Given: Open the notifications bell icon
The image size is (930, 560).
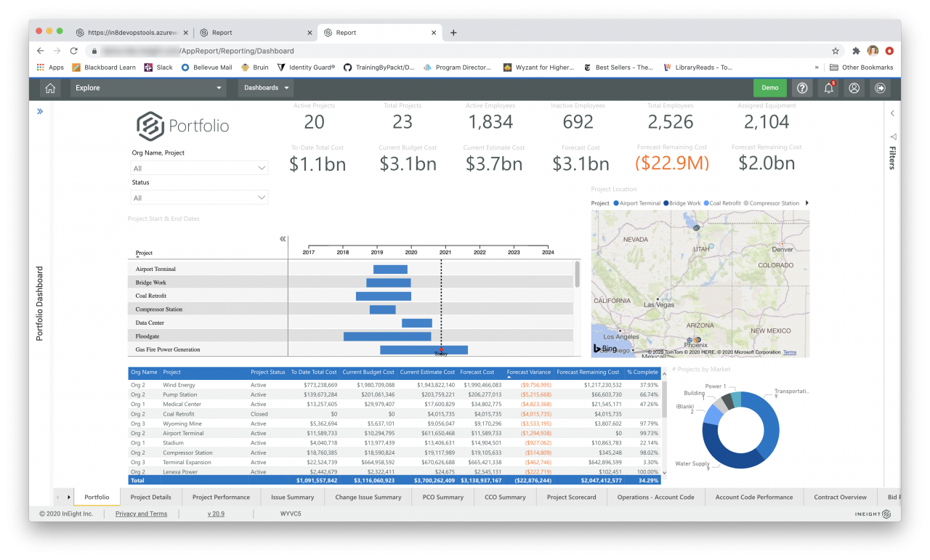Looking at the screenshot, I should pyautogui.click(x=828, y=88).
